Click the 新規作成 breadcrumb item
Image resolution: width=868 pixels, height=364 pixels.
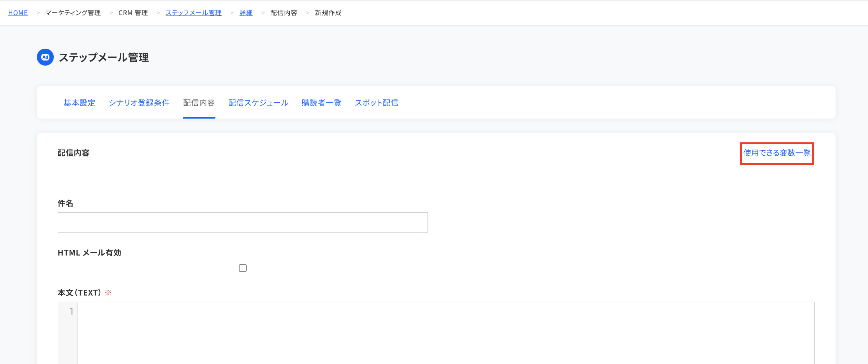[x=328, y=13]
